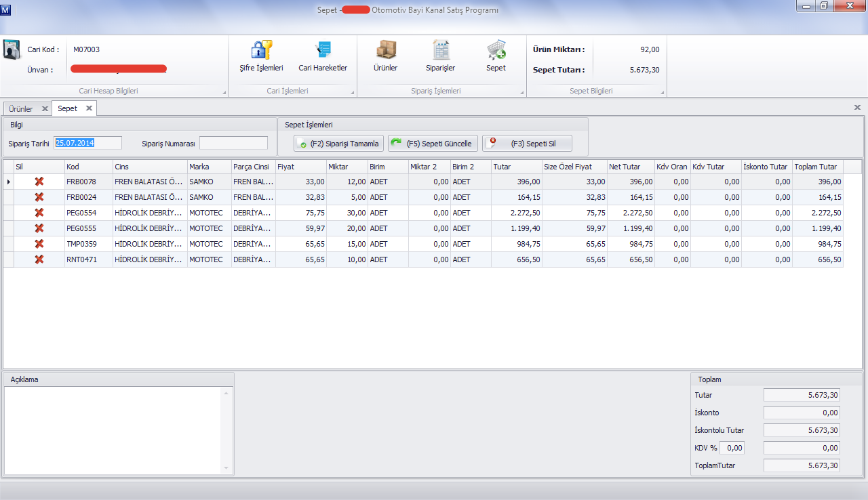Click the Sipariş Tarihi date field
This screenshot has width=868, height=500.
tap(87, 143)
